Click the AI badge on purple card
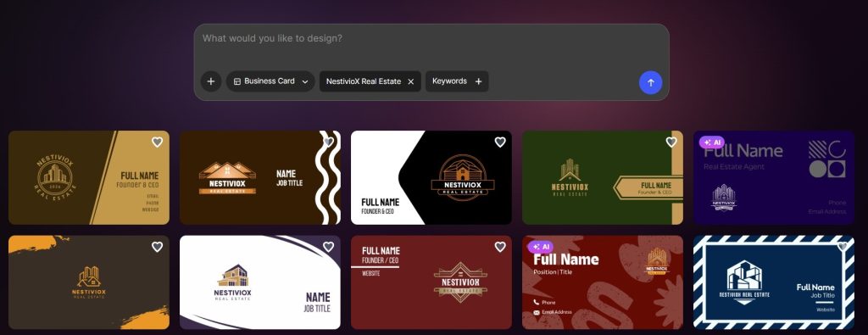This screenshot has width=868, height=335. [711, 142]
